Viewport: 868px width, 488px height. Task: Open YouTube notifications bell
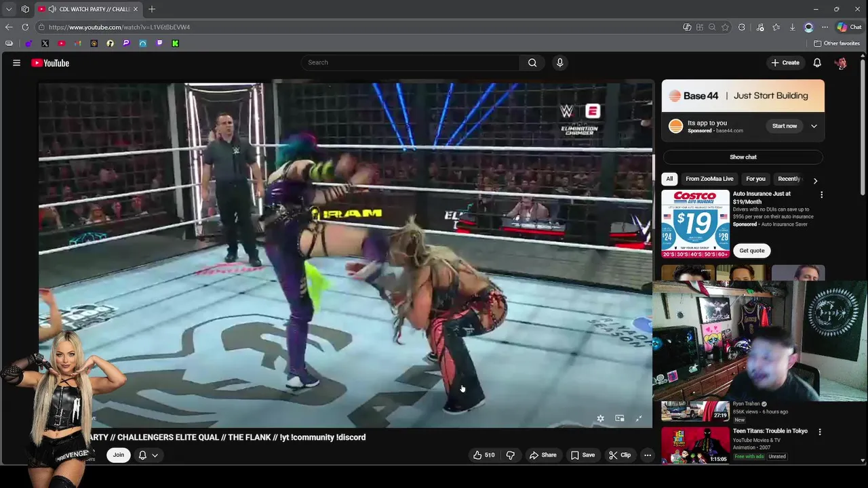pos(817,62)
